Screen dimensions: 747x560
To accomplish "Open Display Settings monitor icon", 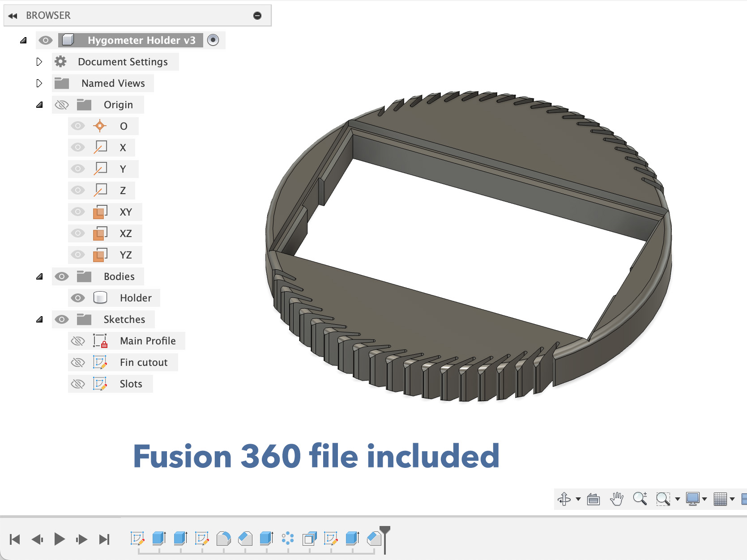I will (693, 499).
